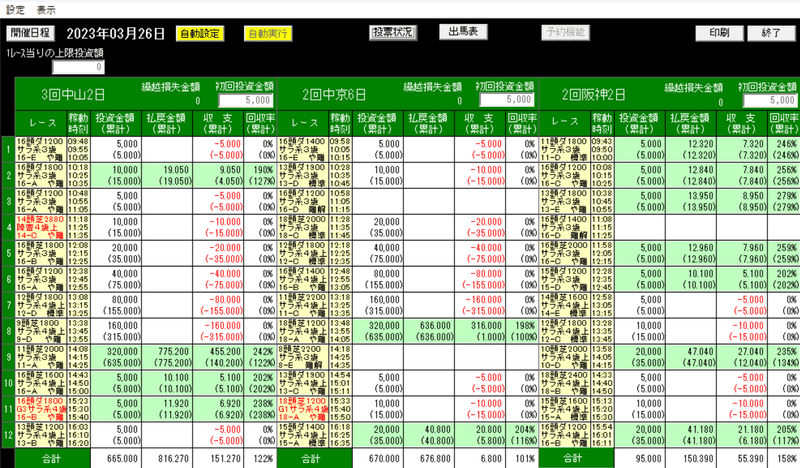
Task: Click Chukyo payout cell 636,000
Action: click(x=429, y=331)
